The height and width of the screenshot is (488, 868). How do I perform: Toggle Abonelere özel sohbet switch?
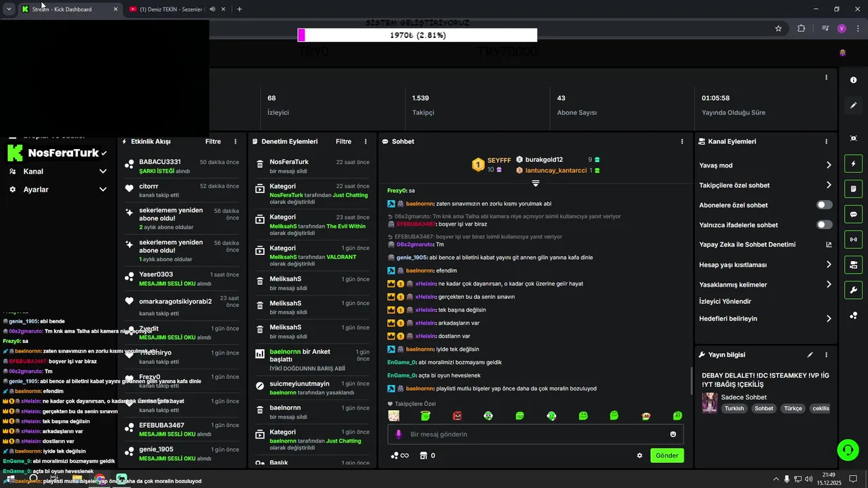point(825,205)
